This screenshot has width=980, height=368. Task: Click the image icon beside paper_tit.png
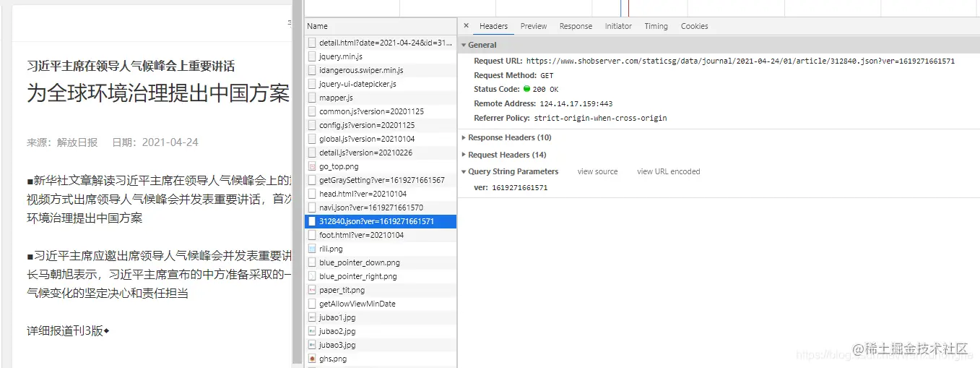click(312, 290)
